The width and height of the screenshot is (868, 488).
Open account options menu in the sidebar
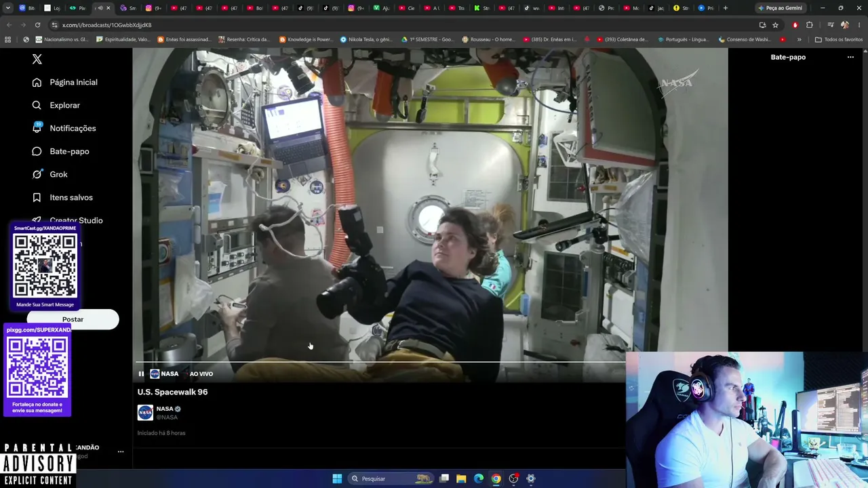click(x=121, y=451)
